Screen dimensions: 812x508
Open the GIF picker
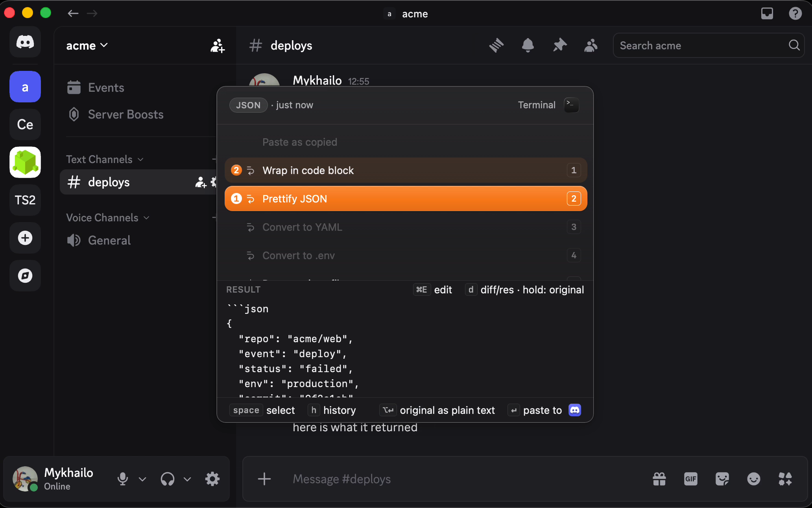(x=691, y=479)
